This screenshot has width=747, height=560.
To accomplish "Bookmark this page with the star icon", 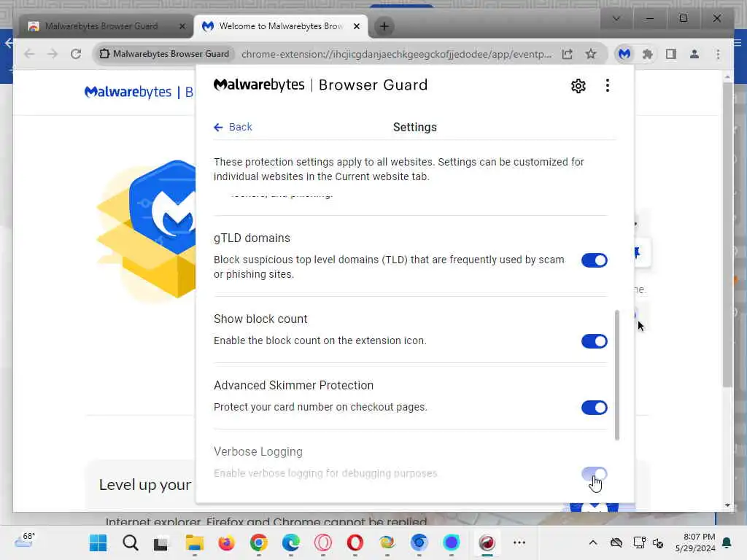I will [x=591, y=54].
